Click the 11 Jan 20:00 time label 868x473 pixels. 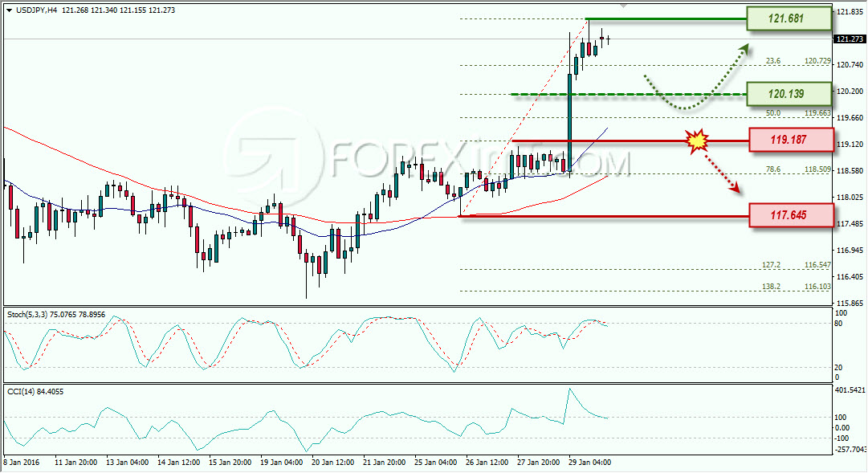75,463
